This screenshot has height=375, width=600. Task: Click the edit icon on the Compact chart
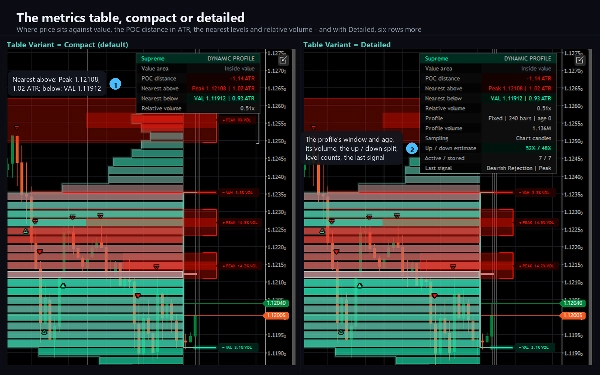coord(283,60)
